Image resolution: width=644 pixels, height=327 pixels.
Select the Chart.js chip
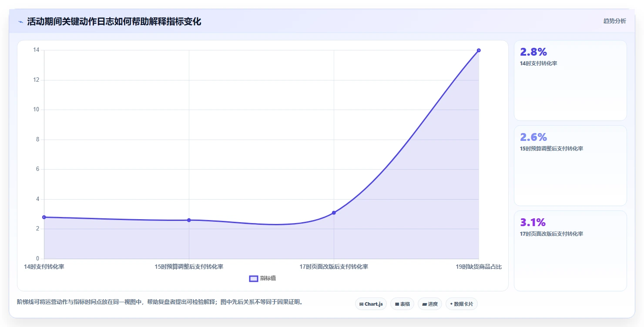tap(371, 304)
